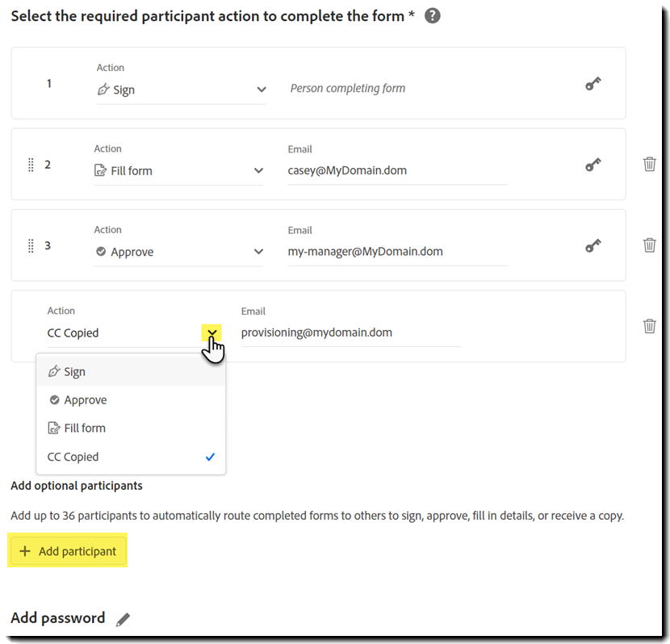Click the drag handle for participant 3
The image size is (670, 644).
point(31,245)
